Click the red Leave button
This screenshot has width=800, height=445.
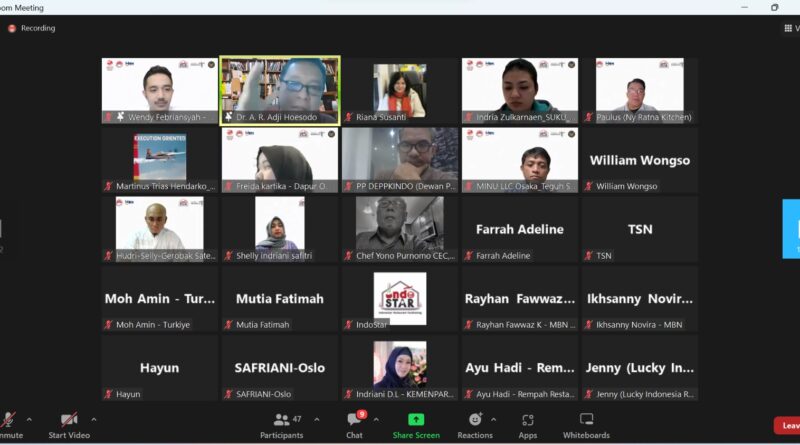(x=788, y=425)
